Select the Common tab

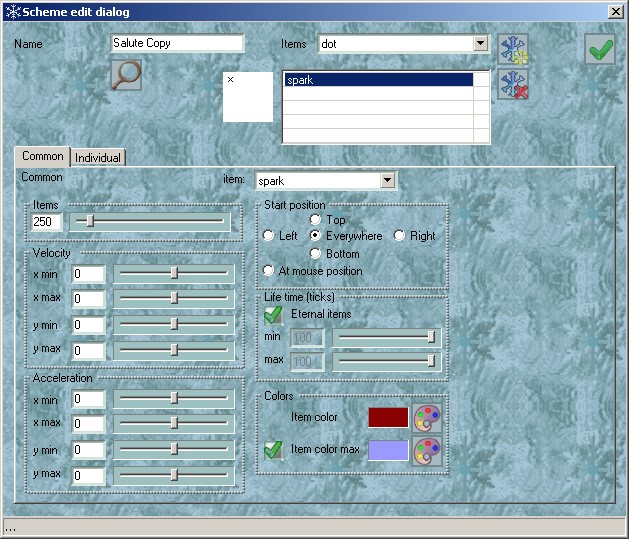(x=43, y=156)
